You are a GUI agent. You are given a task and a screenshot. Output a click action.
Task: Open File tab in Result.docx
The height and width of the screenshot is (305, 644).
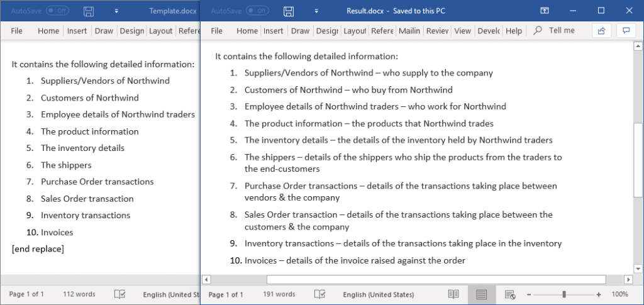click(x=216, y=31)
